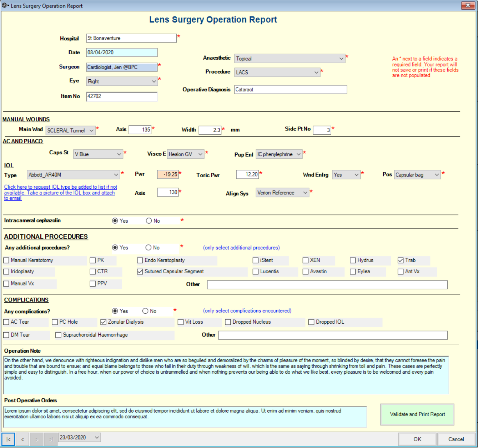Click the window title bar app icon
Viewport: 478px width, 448px height.
pyautogui.click(x=5, y=5)
